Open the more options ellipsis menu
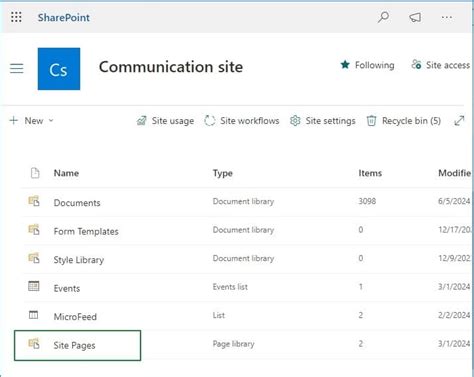Image resolution: width=474 pixels, height=377 pixels. [x=447, y=17]
